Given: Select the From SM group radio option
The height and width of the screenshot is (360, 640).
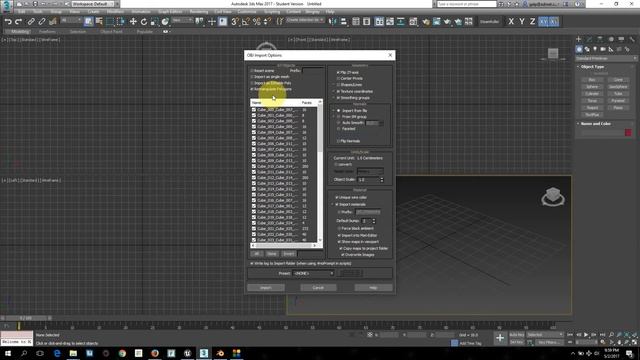Looking at the screenshot, I should tap(338, 117).
